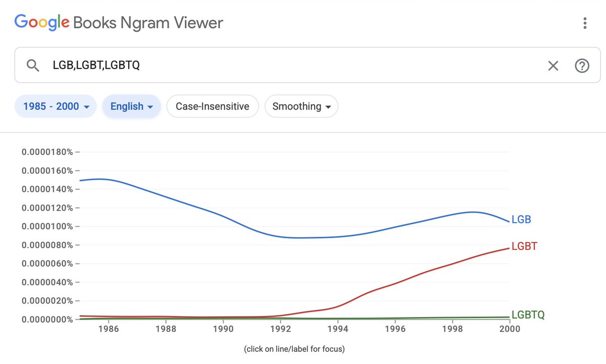The width and height of the screenshot is (606, 364).
Task: Open the English corpus dropdown
Action: tap(131, 107)
